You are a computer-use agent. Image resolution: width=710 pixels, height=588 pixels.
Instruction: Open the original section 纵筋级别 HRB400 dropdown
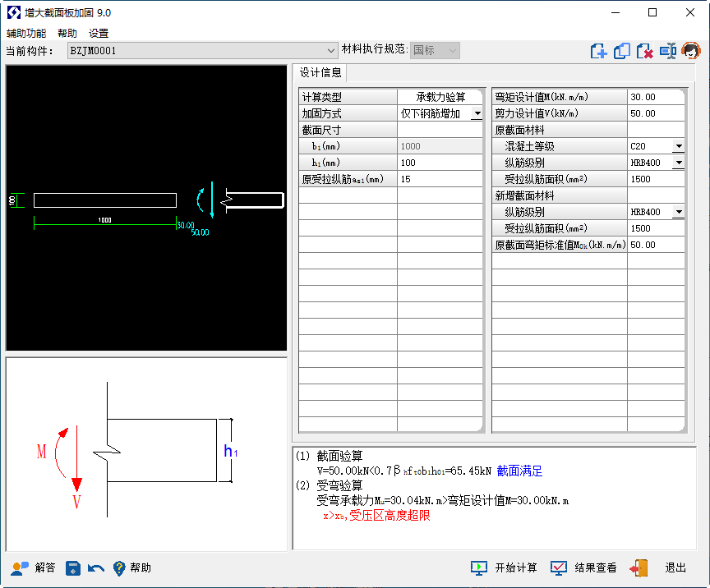coord(678,163)
